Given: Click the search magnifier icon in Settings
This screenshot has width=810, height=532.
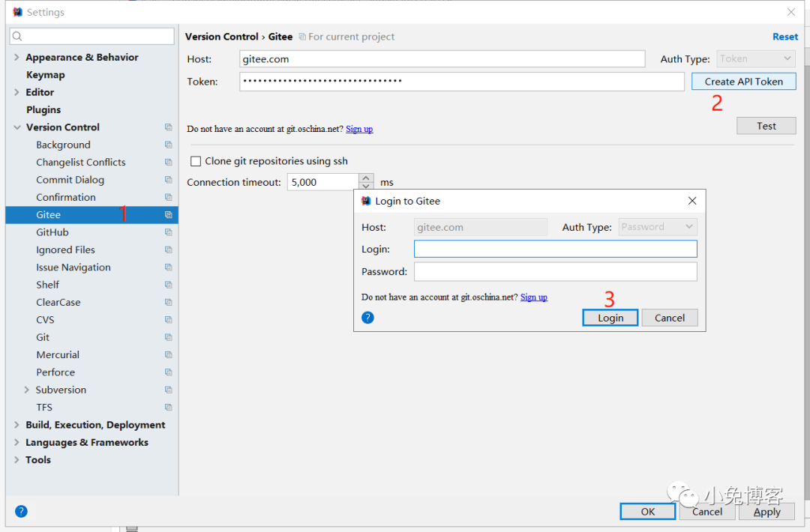Looking at the screenshot, I should [x=17, y=36].
